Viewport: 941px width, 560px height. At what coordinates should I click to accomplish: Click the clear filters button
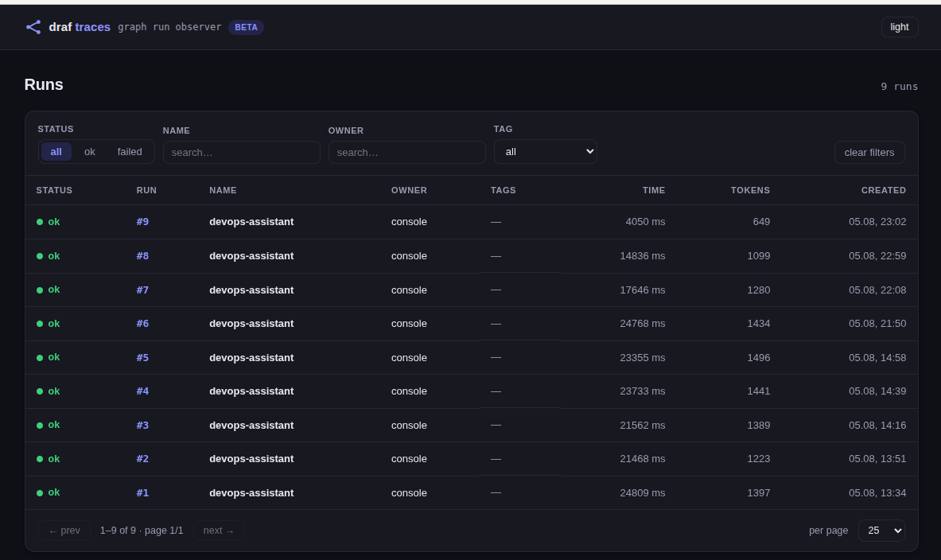(x=869, y=153)
